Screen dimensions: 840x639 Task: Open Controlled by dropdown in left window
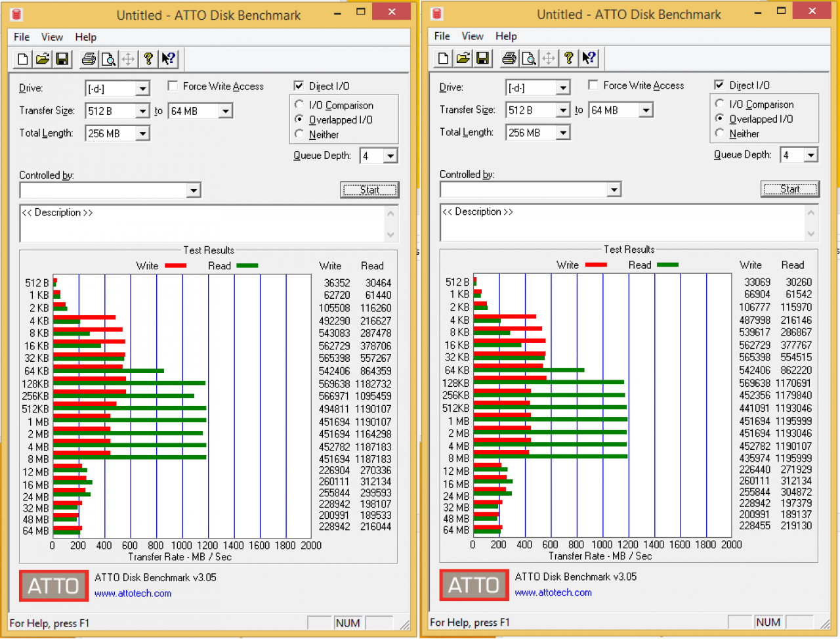[x=194, y=190]
